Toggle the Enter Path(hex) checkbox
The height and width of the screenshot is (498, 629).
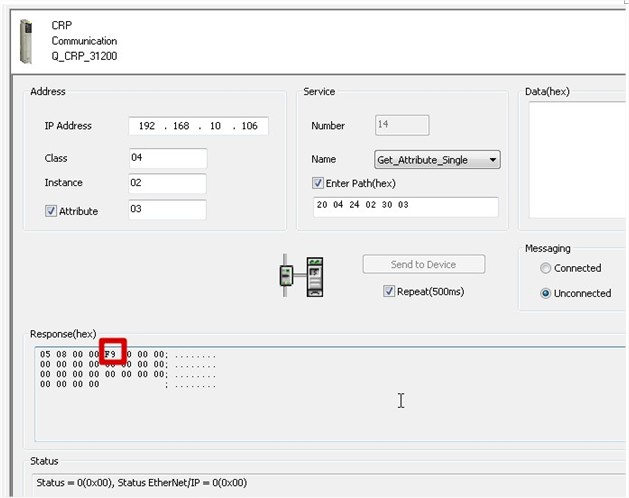(x=318, y=183)
